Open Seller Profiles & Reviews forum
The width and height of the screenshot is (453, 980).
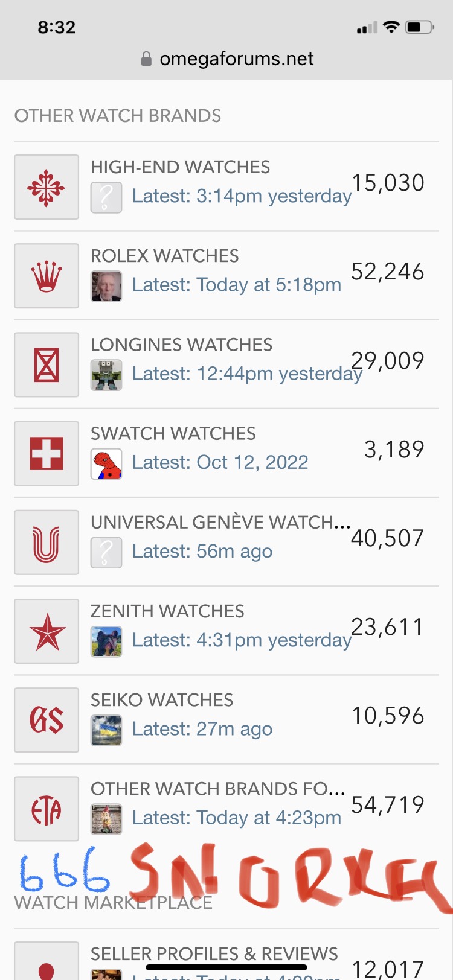tap(214, 954)
